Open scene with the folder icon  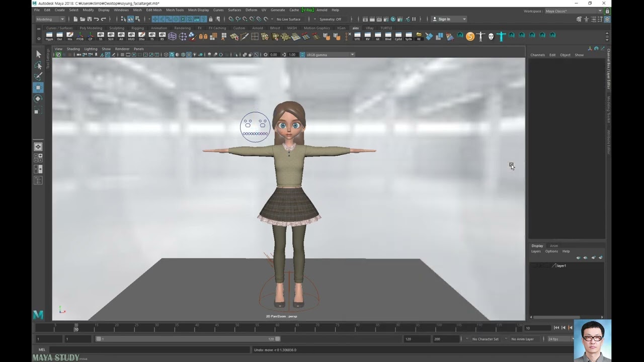[82, 19]
